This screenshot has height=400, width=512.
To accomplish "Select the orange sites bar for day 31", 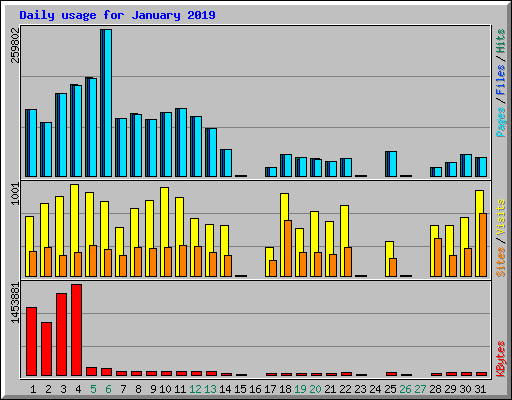I will point(483,245).
